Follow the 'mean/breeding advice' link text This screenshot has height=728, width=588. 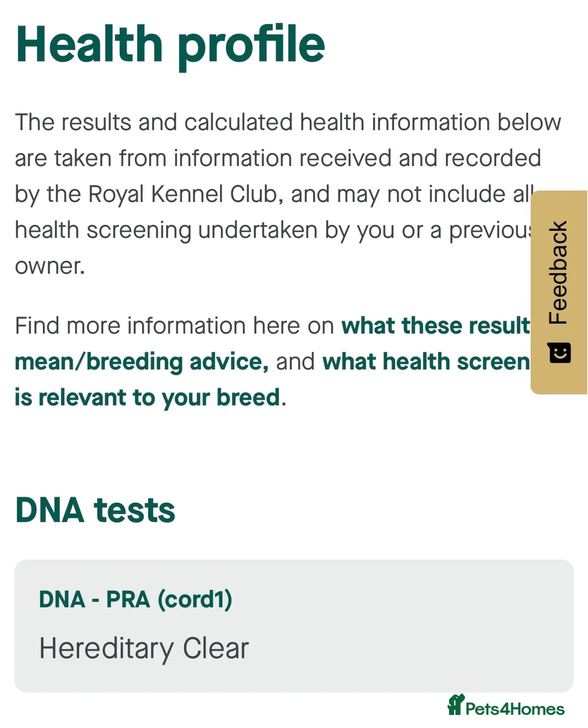click(142, 362)
